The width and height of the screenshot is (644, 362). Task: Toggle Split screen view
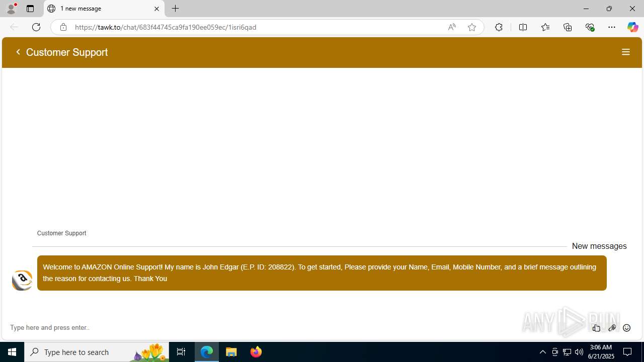[x=523, y=27]
